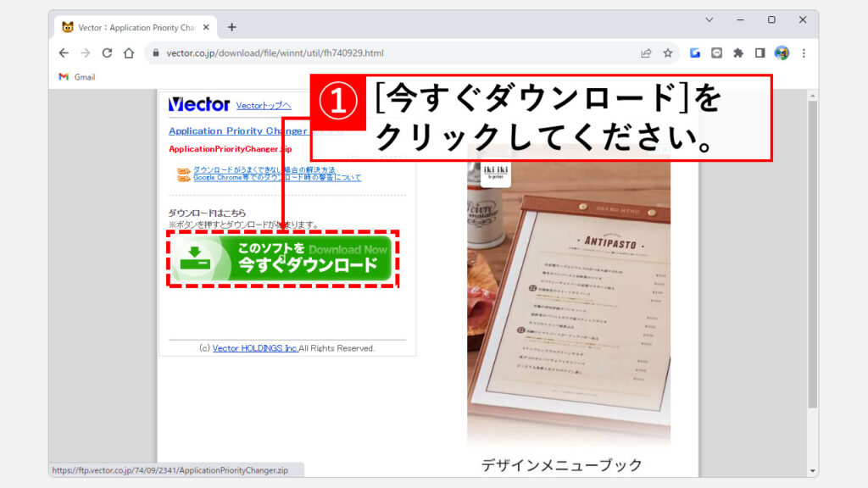Click the Vector logo

point(198,104)
